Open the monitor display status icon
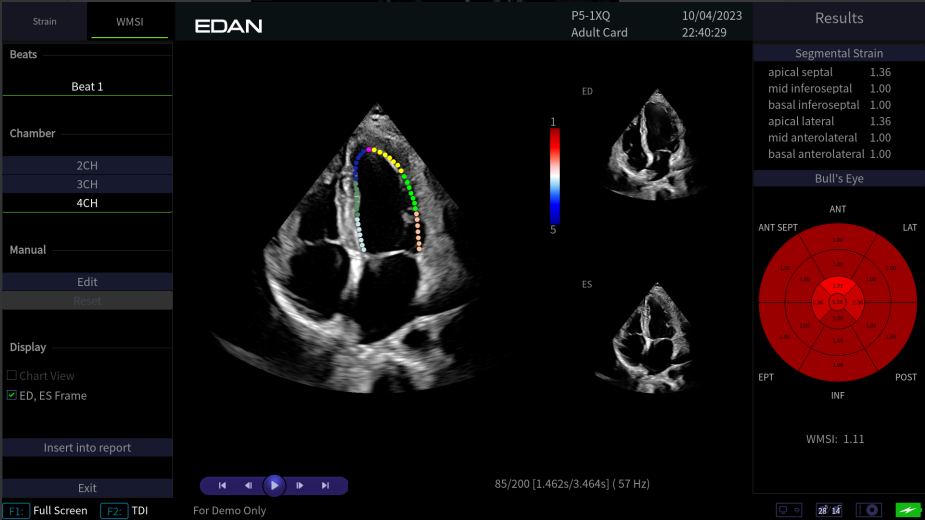This screenshot has width=925, height=520. pyautogui.click(x=788, y=510)
